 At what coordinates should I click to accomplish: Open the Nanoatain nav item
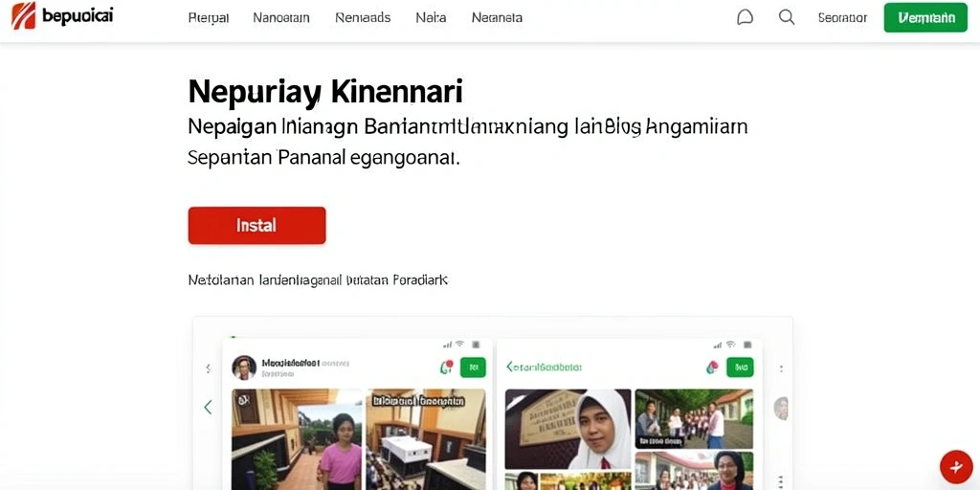(281, 17)
